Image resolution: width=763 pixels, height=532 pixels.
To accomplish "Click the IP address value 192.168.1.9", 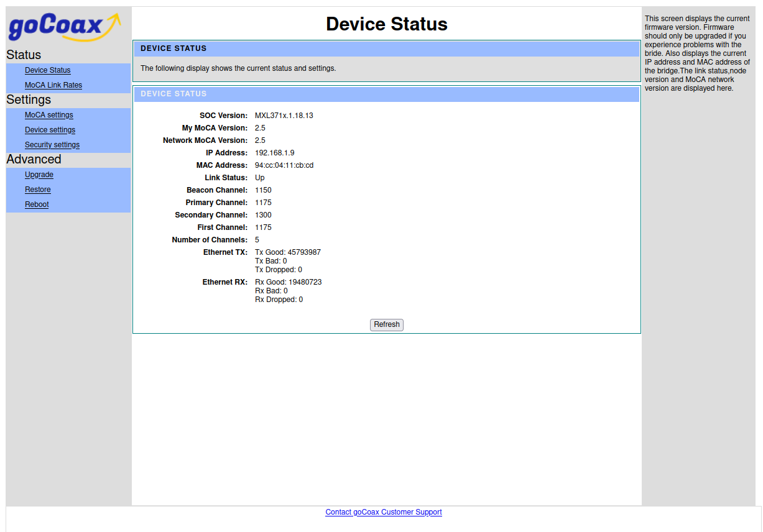I will (274, 153).
